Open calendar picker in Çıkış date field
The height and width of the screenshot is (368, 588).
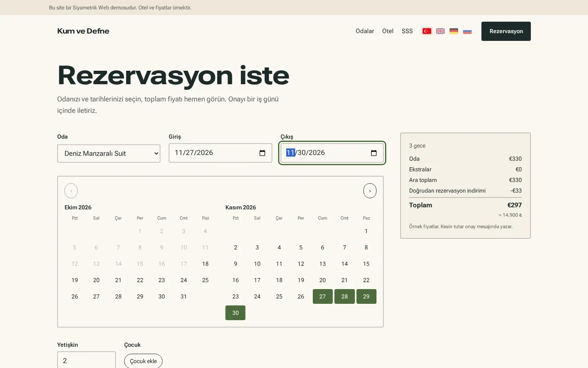(374, 153)
